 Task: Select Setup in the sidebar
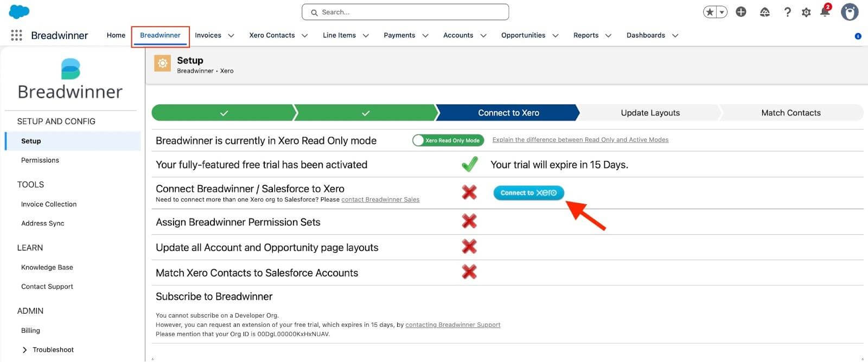pyautogui.click(x=73, y=141)
